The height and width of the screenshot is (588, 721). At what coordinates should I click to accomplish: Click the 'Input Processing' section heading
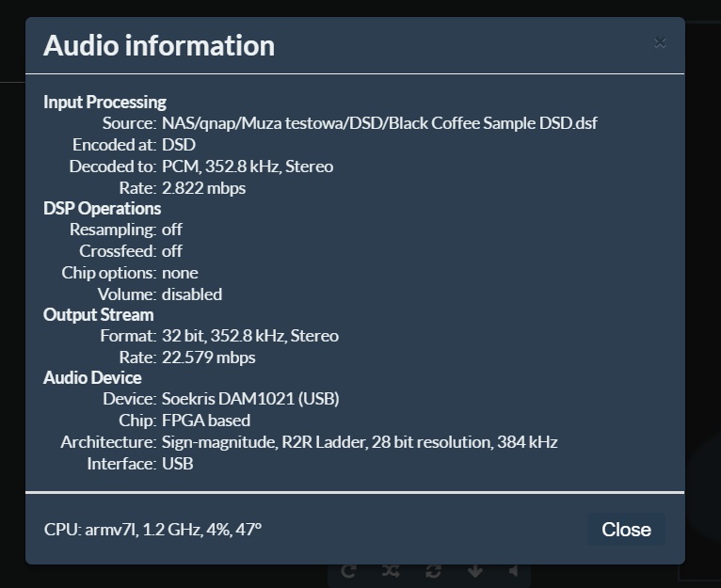[x=104, y=102]
